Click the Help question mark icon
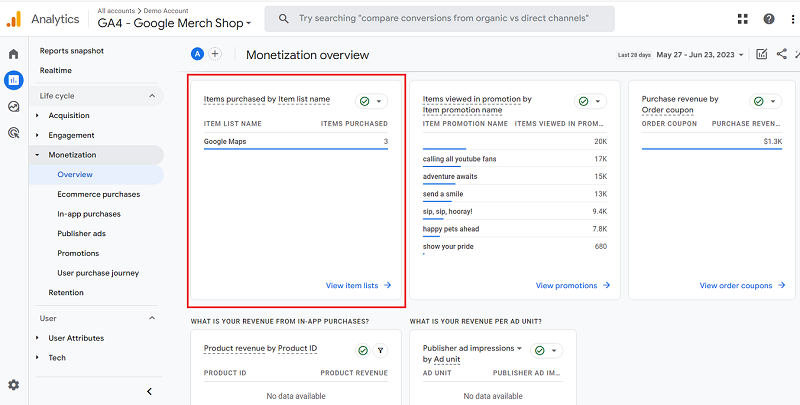Viewport: 800px width, 405px height. click(x=769, y=19)
